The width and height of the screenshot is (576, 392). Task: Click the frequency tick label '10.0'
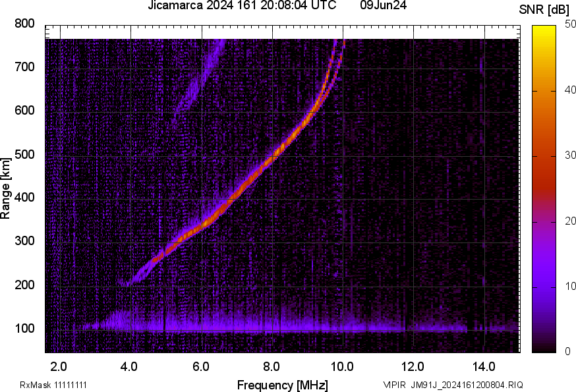(x=342, y=366)
